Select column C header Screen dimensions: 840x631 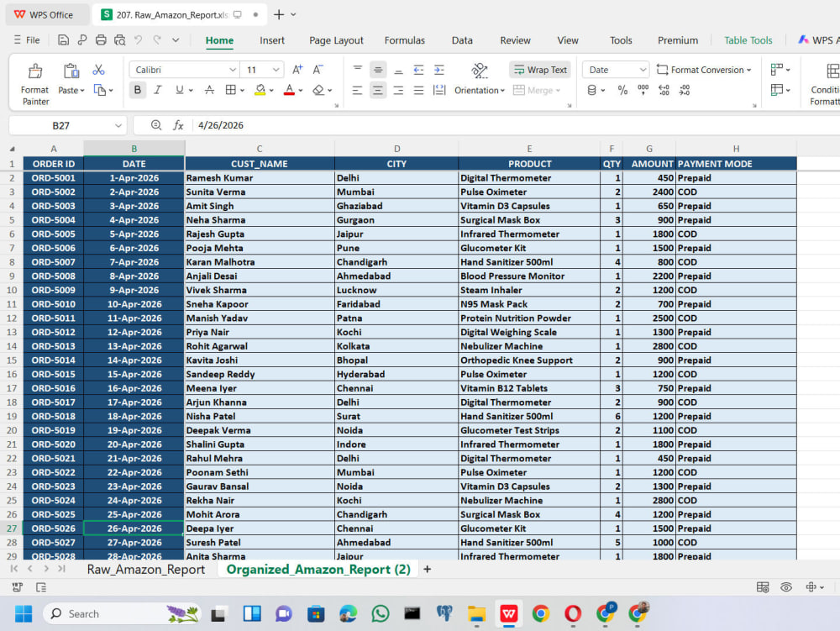(x=260, y=149)
